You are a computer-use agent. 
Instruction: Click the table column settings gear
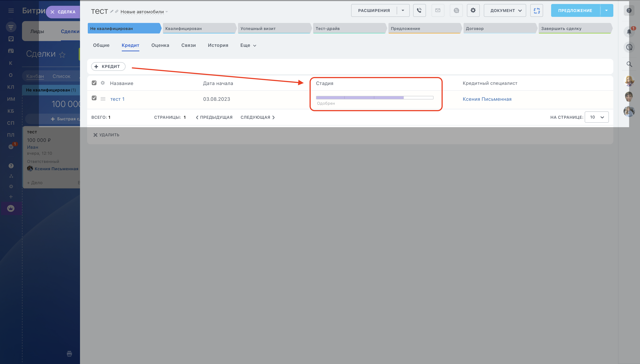[103, 83]
